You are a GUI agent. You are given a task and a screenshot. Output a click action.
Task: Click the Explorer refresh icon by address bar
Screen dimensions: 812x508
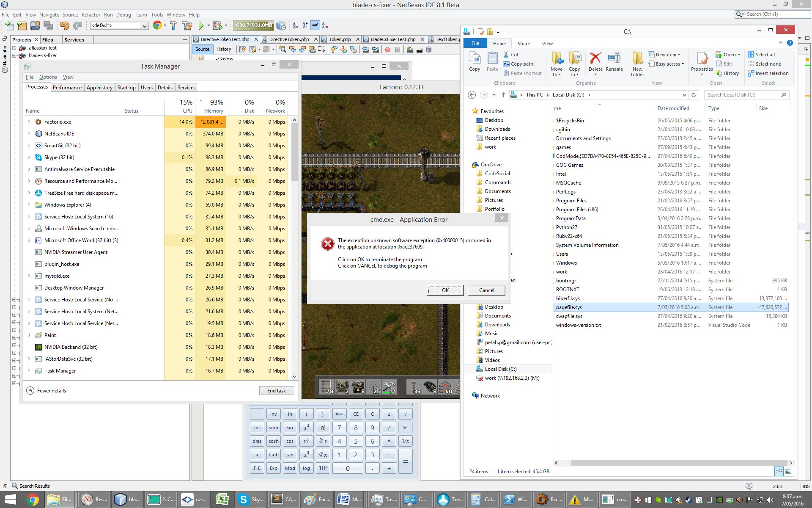point(694,95)
